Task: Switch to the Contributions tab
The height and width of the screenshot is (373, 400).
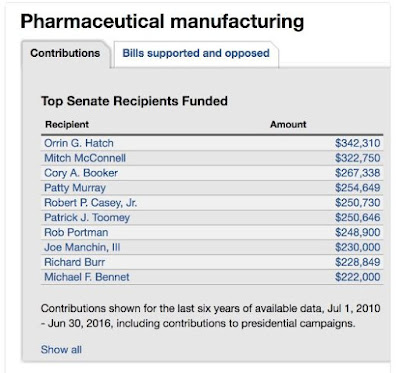Action: click(x=65, y=53)
